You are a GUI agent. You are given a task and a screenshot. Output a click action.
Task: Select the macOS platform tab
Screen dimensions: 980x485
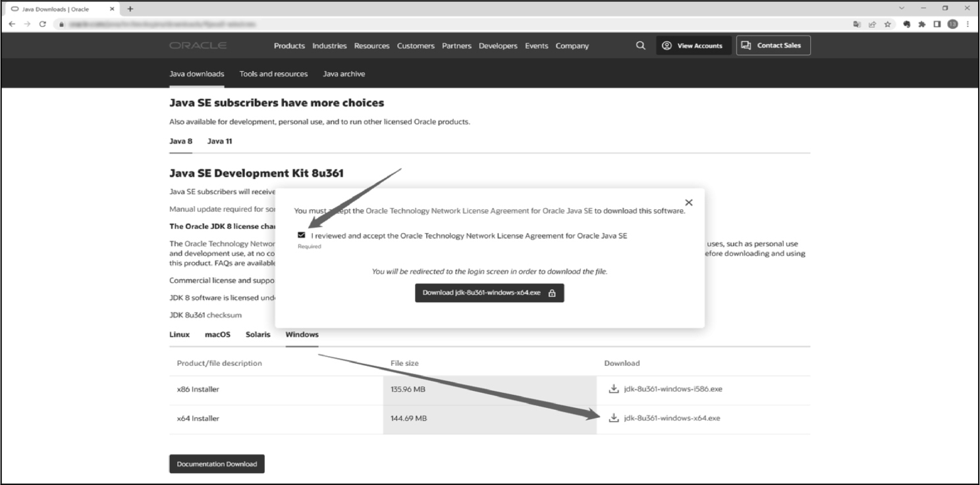coord(217,334)
